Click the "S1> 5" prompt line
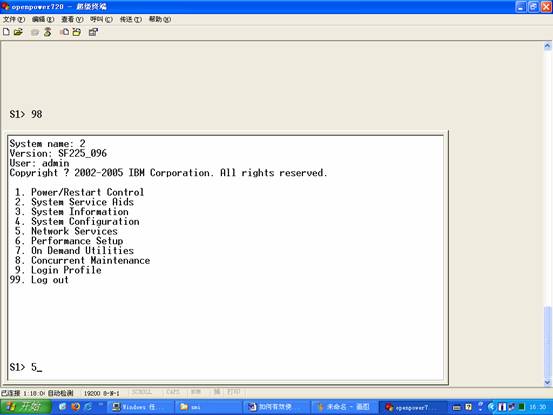This screenshot has width=553, height=415. [26, 367]
